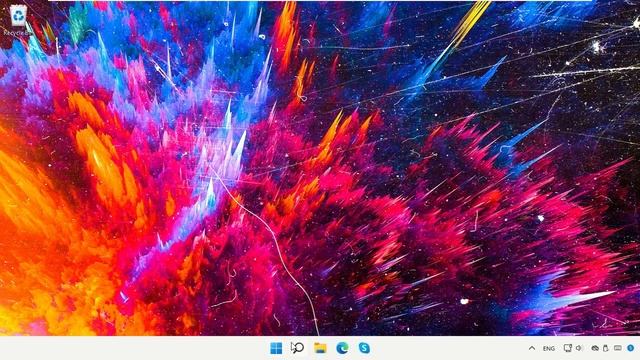Open the taskbar Search
The width and height of the screenshot is (640, 360).
[x=298, y=348]
